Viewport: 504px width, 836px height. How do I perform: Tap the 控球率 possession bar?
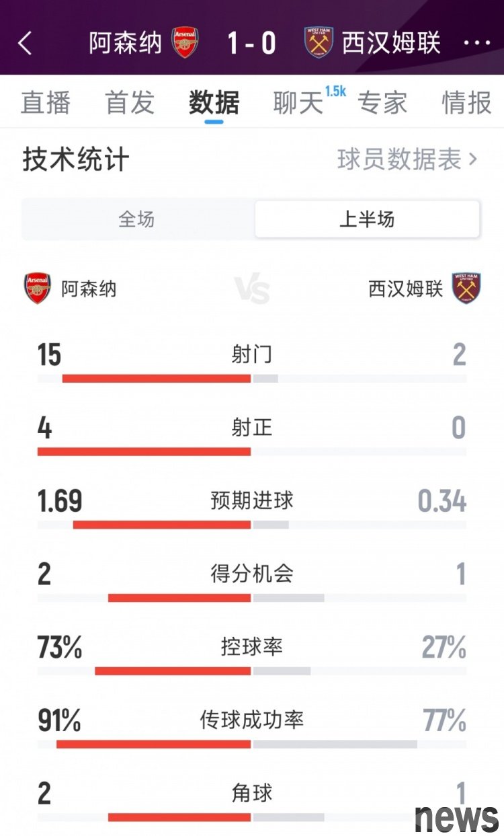point(252,671)
